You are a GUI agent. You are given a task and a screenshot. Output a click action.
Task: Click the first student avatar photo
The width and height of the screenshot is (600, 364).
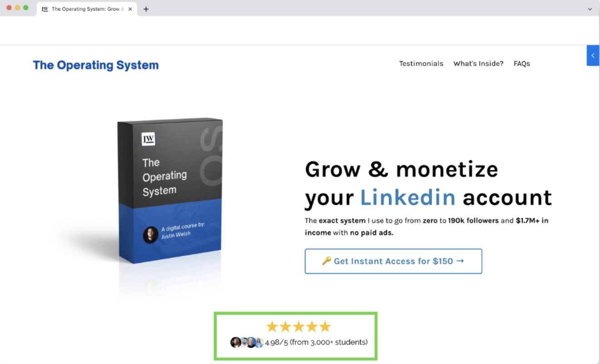coord(235,343)
